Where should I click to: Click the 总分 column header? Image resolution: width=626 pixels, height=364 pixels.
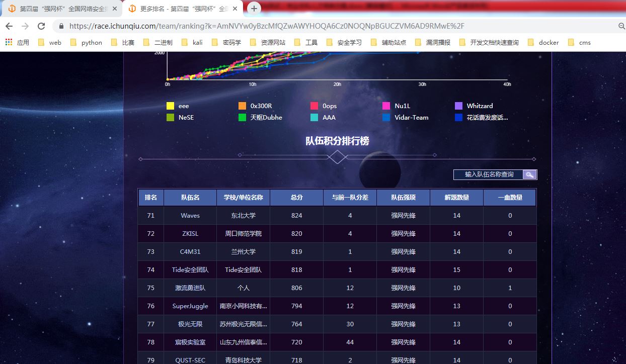297,198
